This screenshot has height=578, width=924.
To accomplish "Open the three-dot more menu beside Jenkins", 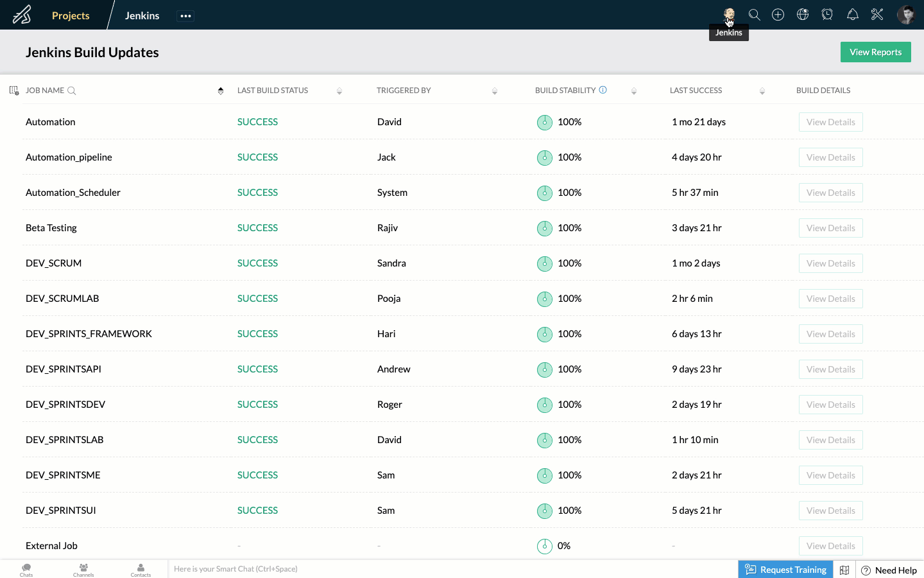I will [185, 16].
